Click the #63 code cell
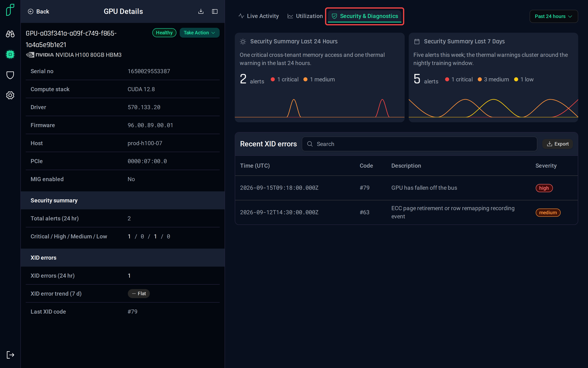588x368 pixels. pyautogui.click(x=364, y=212)
